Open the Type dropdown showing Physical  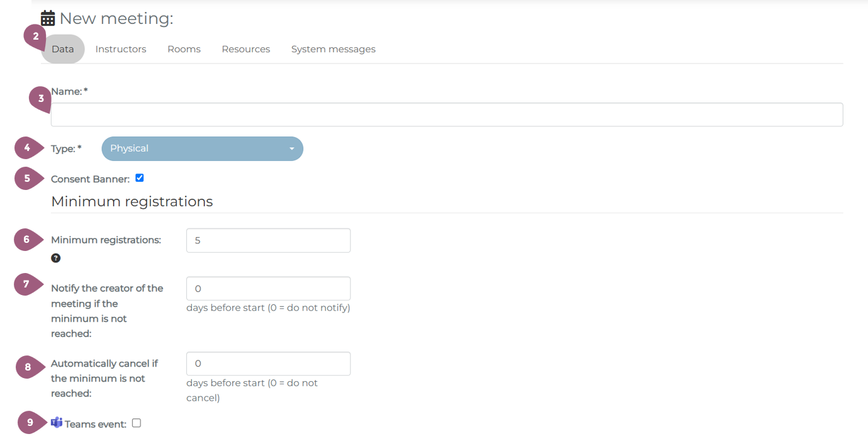point(202,148)
